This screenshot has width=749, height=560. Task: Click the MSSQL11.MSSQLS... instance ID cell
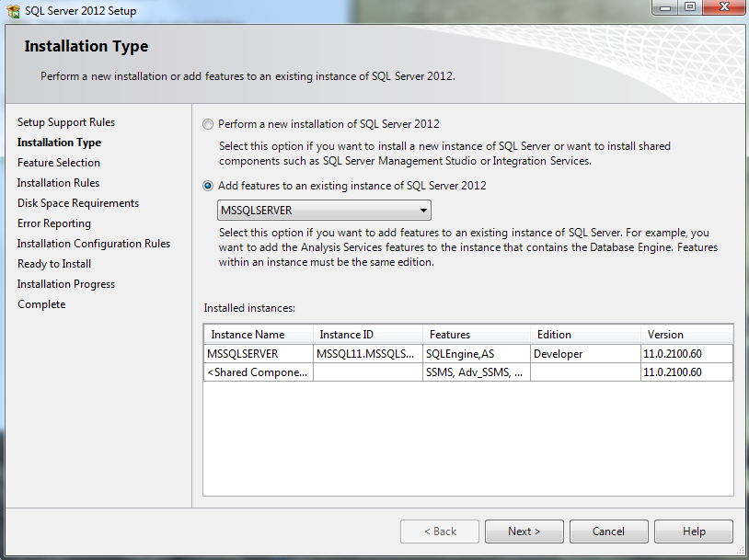coord(368,354)
